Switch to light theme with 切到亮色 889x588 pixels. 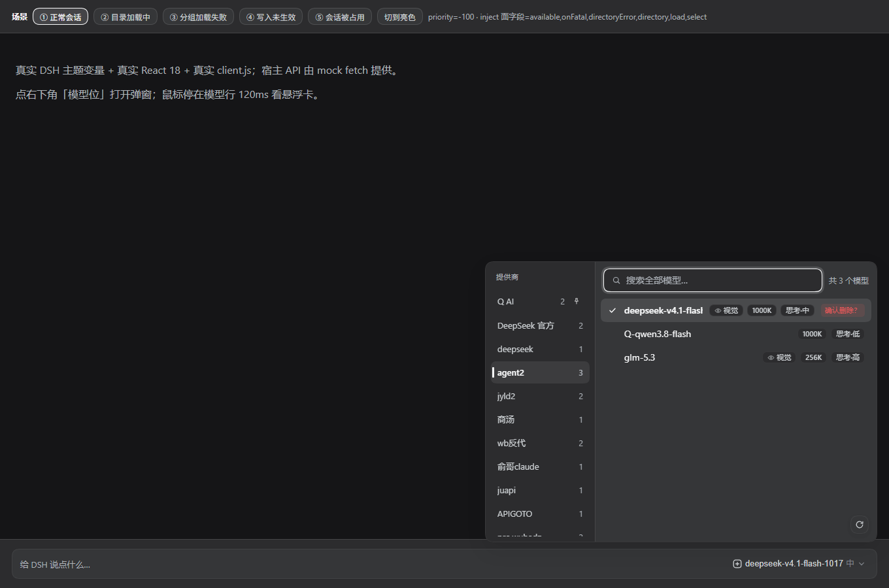[400, 17]
